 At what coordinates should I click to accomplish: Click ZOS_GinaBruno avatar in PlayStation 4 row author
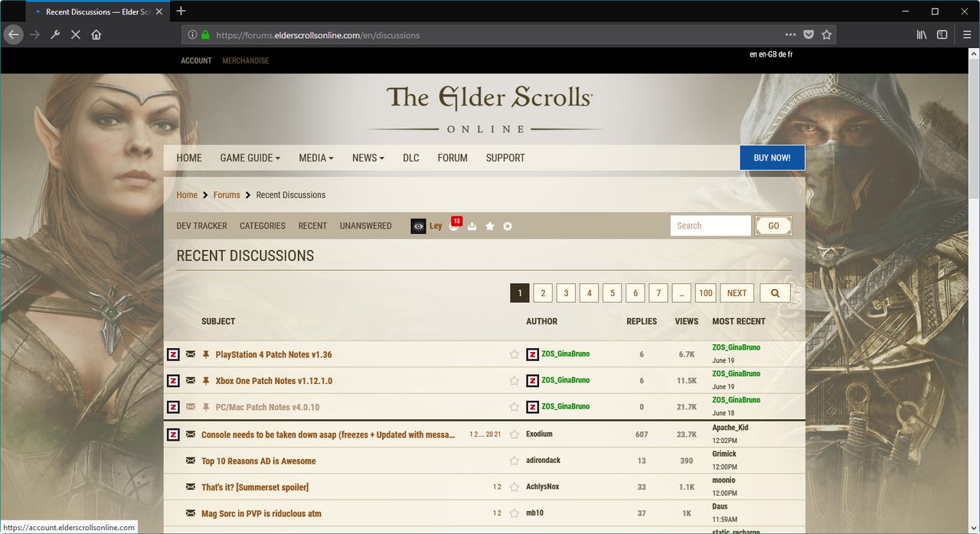click(532, 354)
